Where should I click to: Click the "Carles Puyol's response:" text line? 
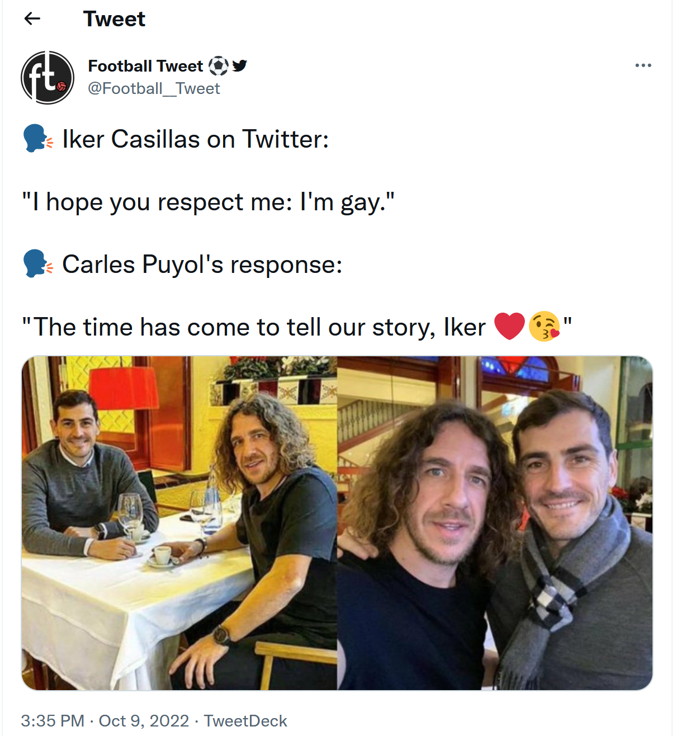[x=202, y=264]
